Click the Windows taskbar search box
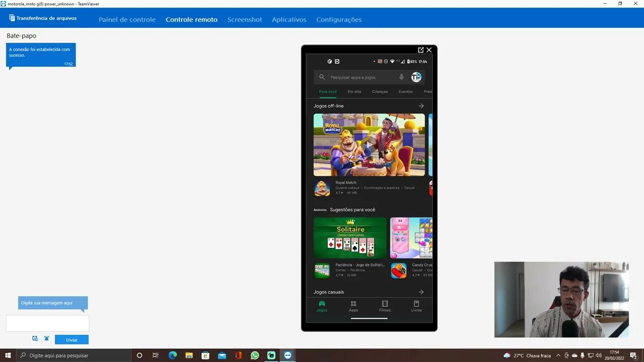Screen dimensions: 644x362 coord(73,355)
